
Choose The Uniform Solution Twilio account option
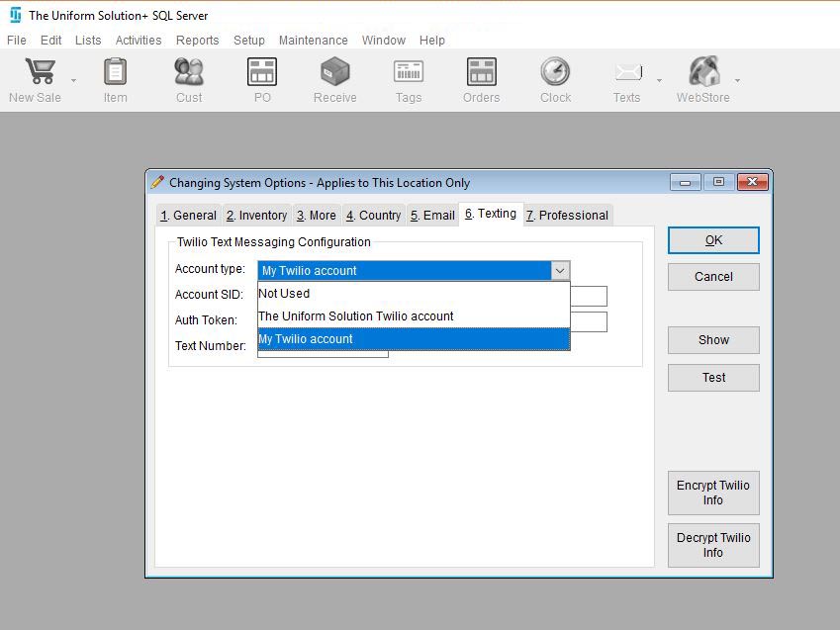pyautogui.click(x=414, y=316)
